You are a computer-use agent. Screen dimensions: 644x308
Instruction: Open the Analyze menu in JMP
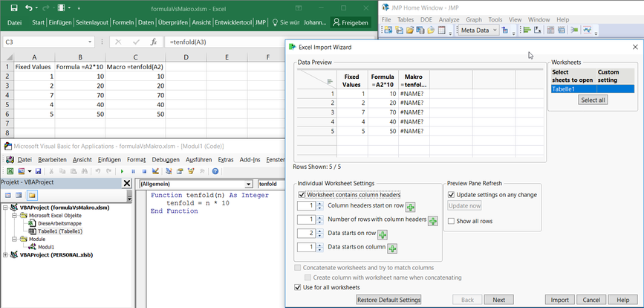(x=449, y=19)
